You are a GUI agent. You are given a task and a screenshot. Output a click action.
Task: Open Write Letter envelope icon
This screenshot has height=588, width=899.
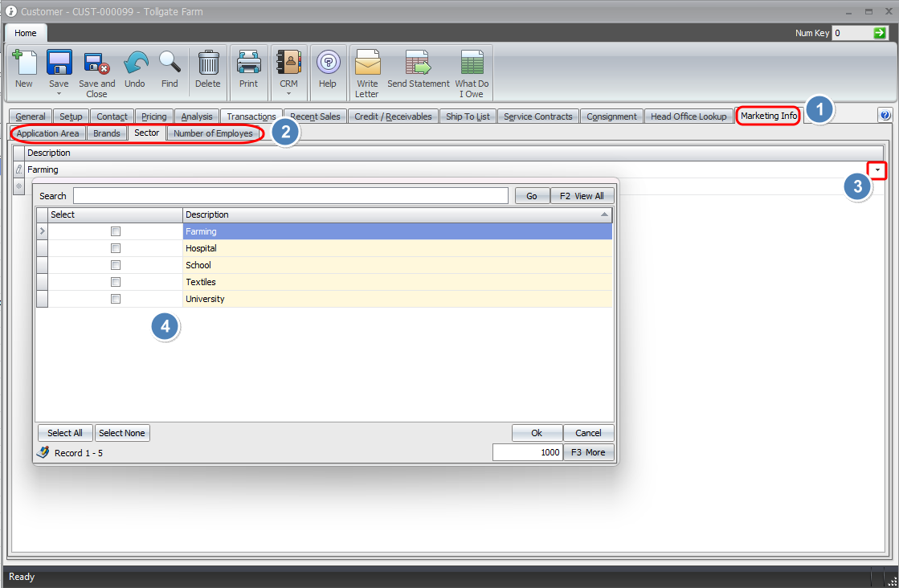[367, 63]
